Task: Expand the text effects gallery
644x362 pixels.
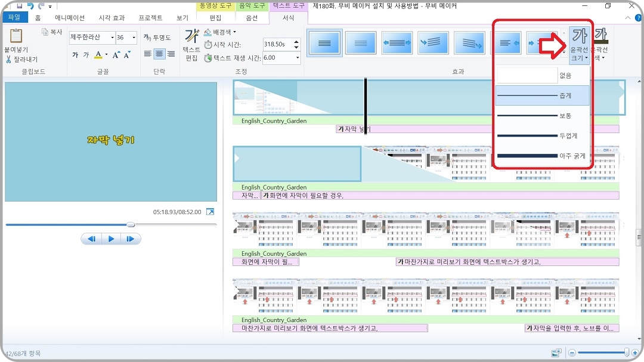Action: (564, 52)
